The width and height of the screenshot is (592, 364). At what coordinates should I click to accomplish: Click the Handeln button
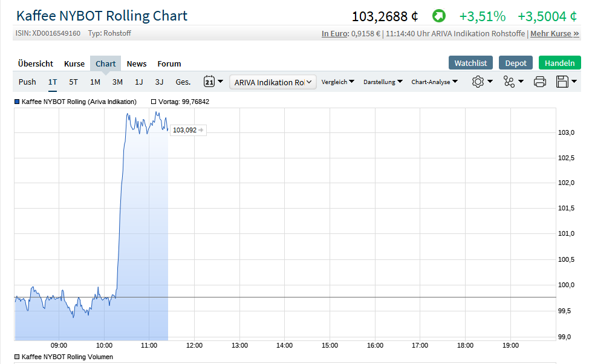[x=559, y=63]
